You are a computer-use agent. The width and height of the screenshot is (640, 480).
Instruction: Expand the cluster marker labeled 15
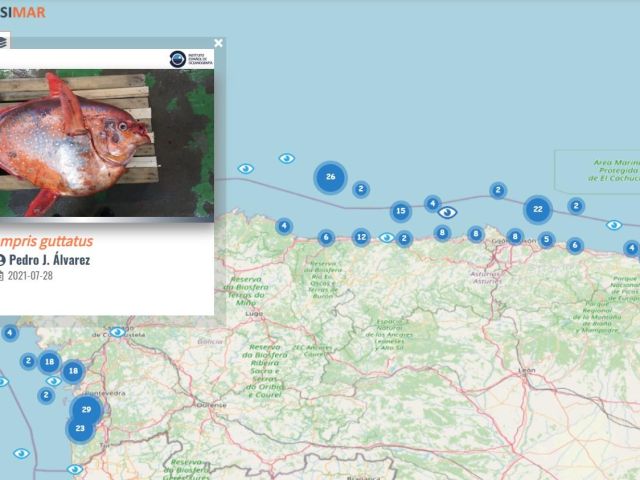(400, 211)
